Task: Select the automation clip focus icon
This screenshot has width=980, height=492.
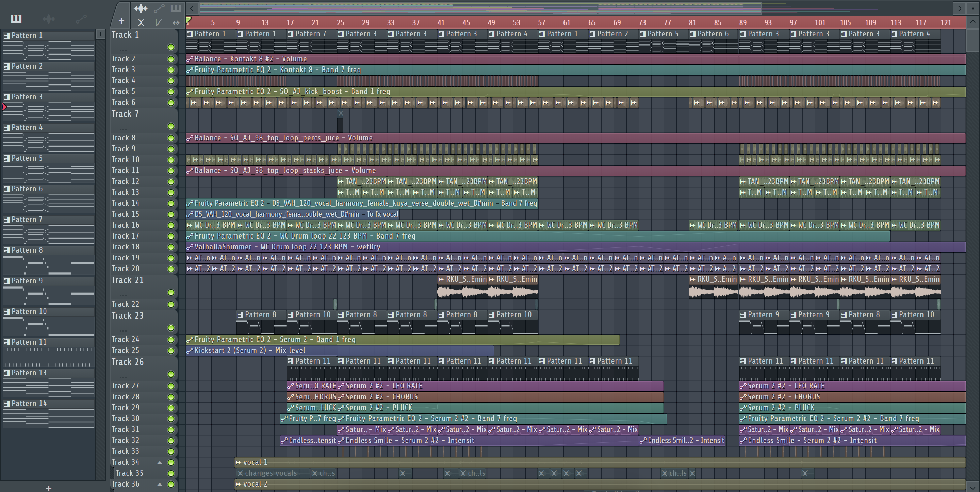Action: [x=159, y=8]
